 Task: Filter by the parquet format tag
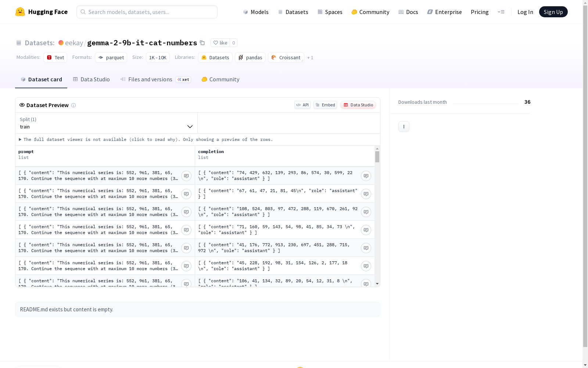111,57
